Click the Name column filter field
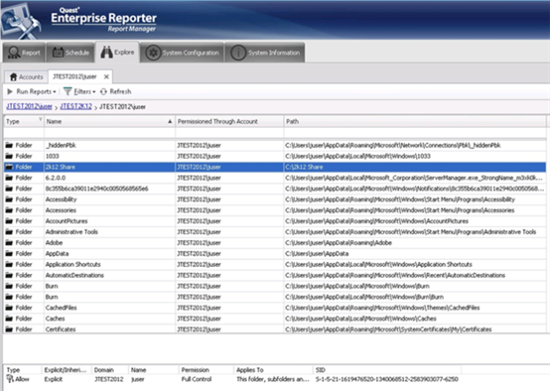 pos(109,133)
